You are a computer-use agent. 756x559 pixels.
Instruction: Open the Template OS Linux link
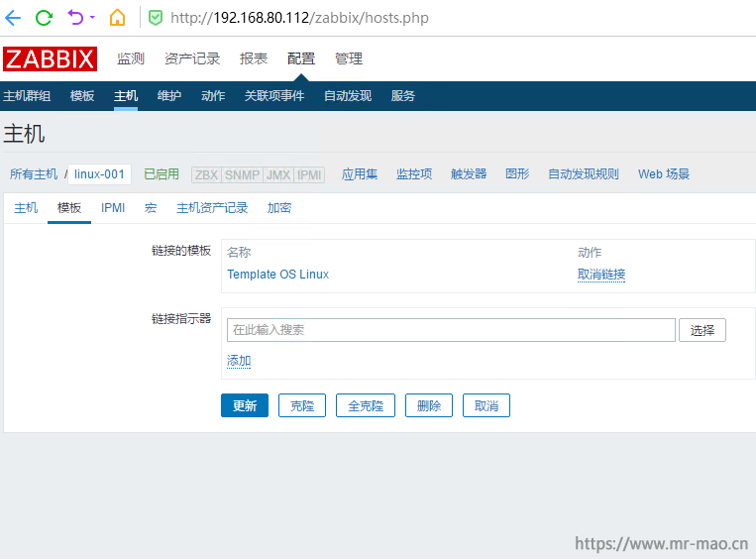point(277,275)
